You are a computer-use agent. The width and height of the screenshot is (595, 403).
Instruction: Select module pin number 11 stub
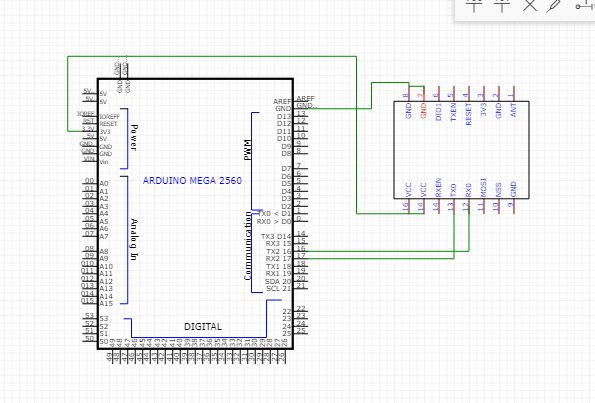pyautogui.click(x=483, y=206)
